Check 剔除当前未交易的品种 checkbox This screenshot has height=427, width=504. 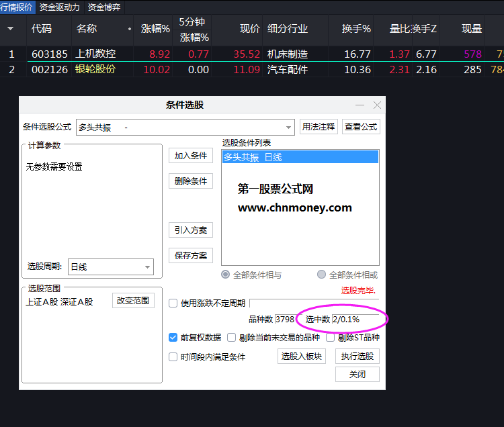pos(231,338)
